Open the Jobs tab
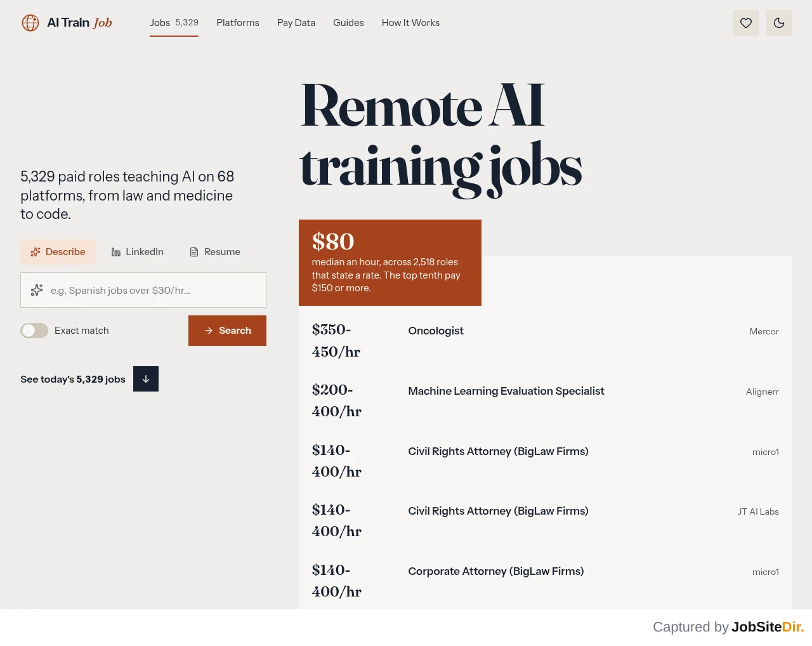 174,23
